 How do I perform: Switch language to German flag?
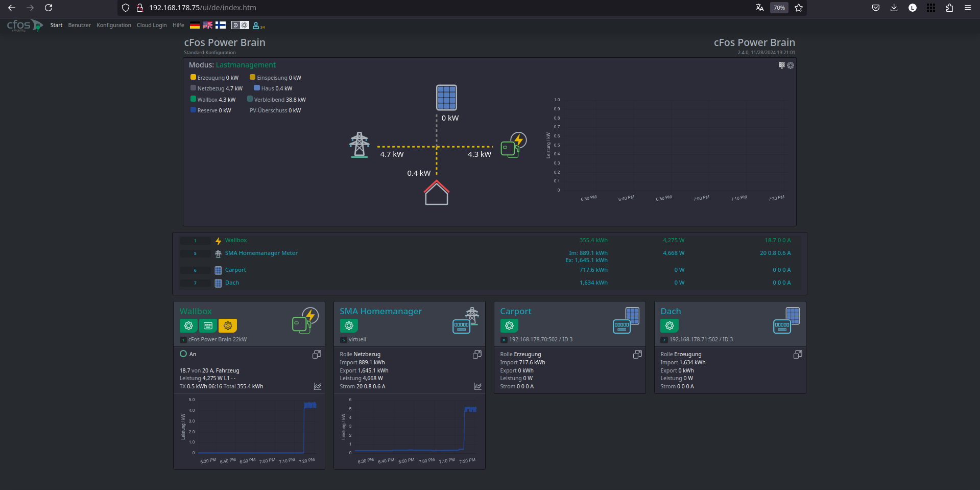tap(195, 25)
